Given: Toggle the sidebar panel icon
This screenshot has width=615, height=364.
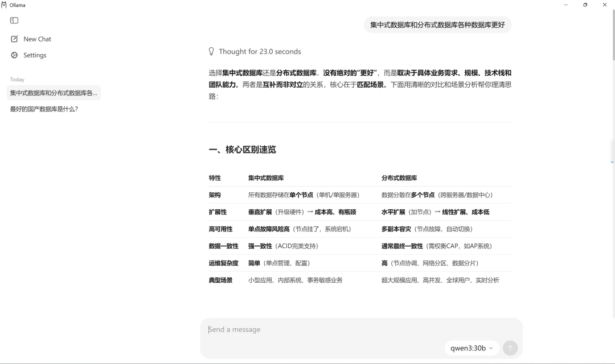Looking at the screenshot, I should [x=14, y=20].
